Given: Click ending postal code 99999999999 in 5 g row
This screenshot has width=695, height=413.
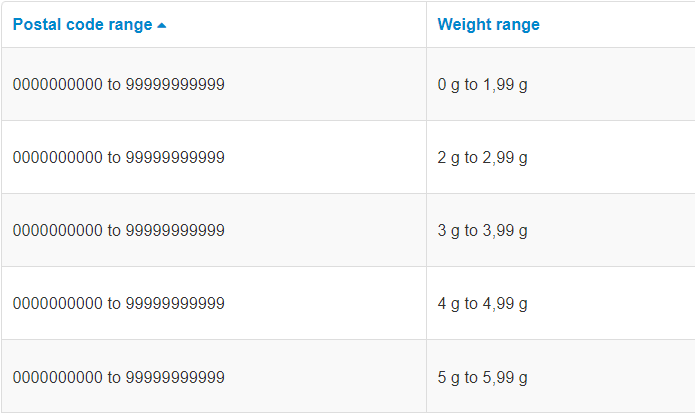Looking at the screenshot, I should pyautogui.click(x=175, y=377).
